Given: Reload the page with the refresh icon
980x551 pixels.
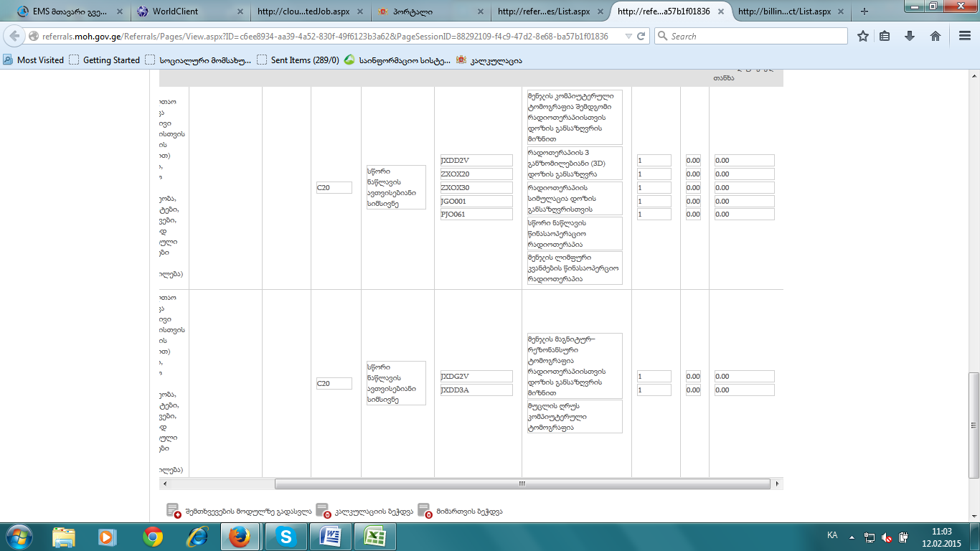Looking at the screenshot, I should coord(641,36).
